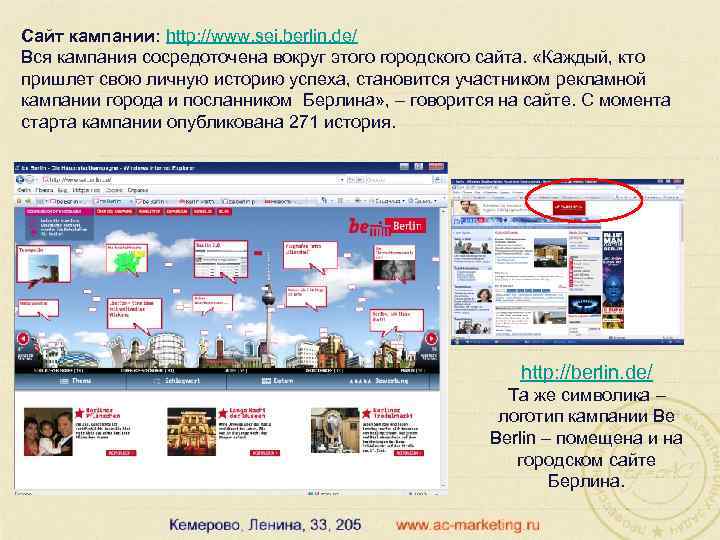Open the Сервис dropdown in IE command bar

[422, 201]
